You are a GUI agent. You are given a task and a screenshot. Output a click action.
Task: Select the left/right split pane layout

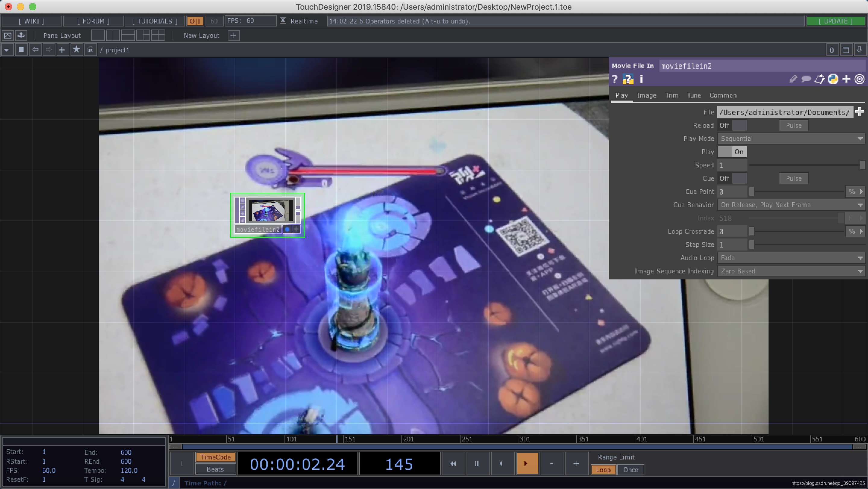(113, 35)
